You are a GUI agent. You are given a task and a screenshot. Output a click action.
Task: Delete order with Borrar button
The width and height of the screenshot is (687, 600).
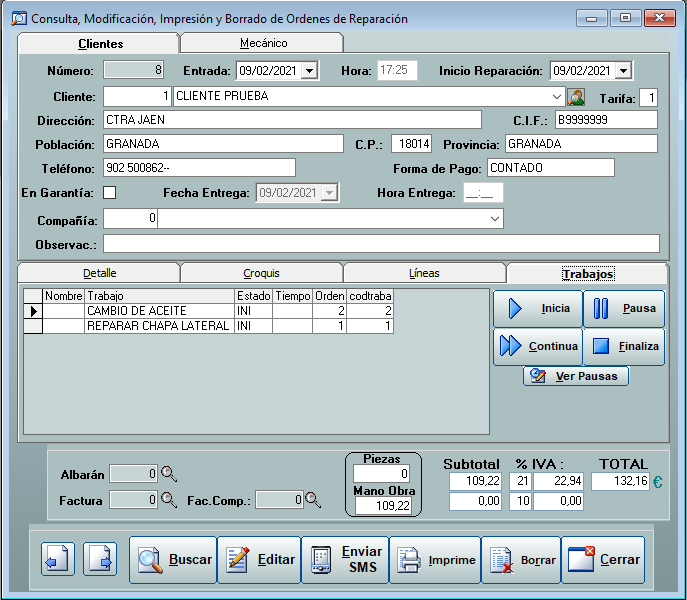tap(521, 560)
